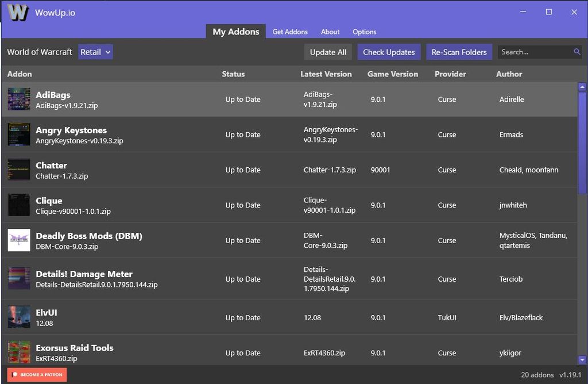Click the Update All button
The height and width of the screenshot is (384, 588).
pos(328,52)
